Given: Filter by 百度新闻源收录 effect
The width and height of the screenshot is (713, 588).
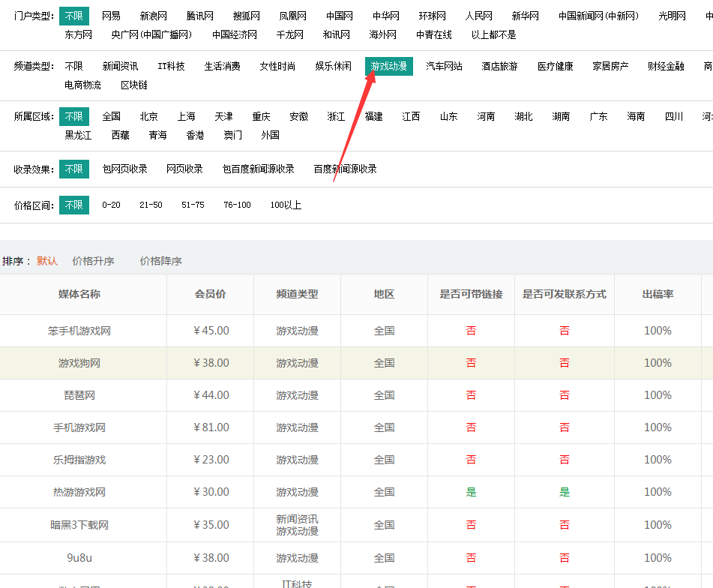Looking at the screenshot, I should 344,169.
